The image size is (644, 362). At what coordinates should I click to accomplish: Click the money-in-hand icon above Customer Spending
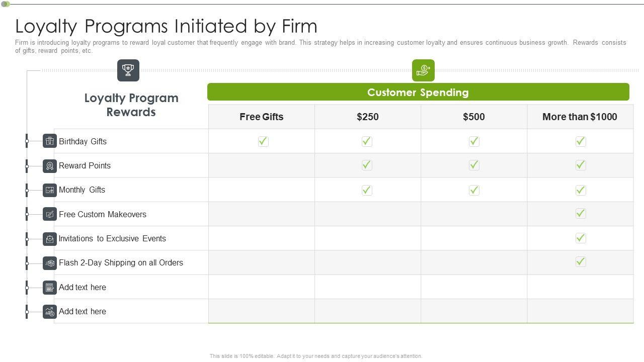click(x=423, y=70)
